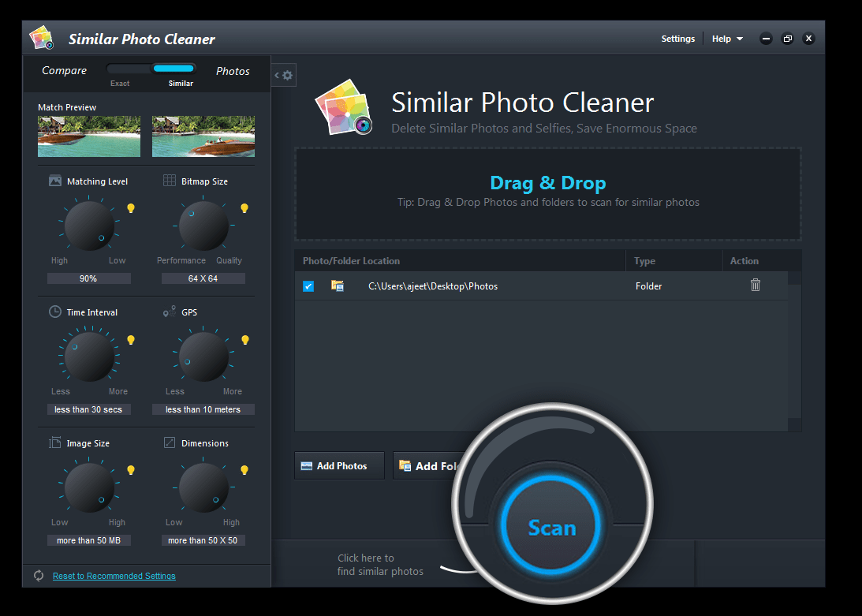This screenshot has width=862, height=616.
Task: Adjust the Dimensions knob
Action: point(203,488)
